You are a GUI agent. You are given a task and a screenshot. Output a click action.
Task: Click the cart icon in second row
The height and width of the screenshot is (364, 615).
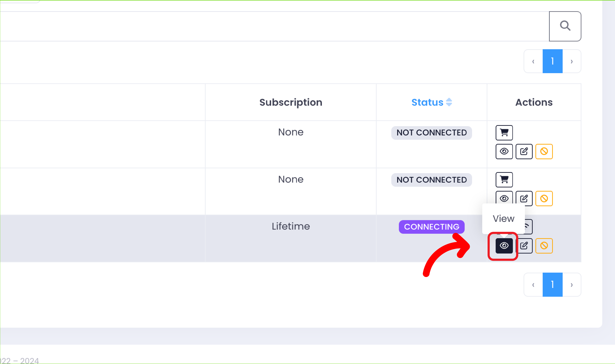pos(504,180)
